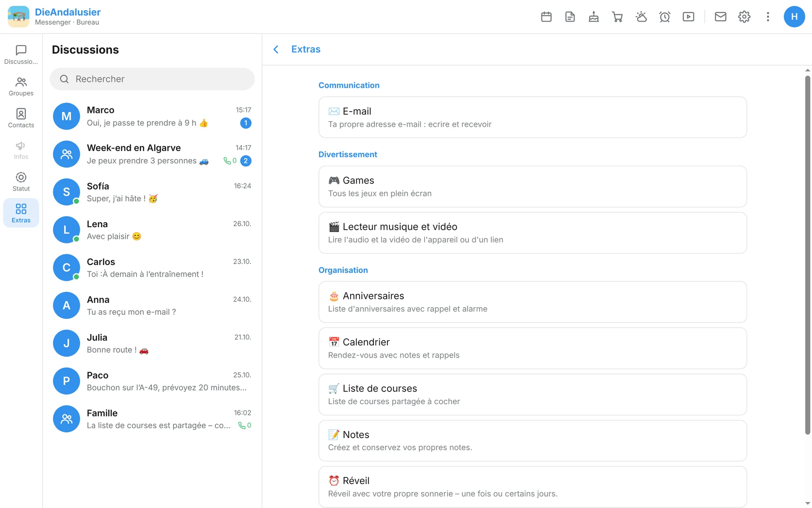Switch to the Groupes sidebar tab
Viewport: 812px width, 508px height.
point(21,86)
